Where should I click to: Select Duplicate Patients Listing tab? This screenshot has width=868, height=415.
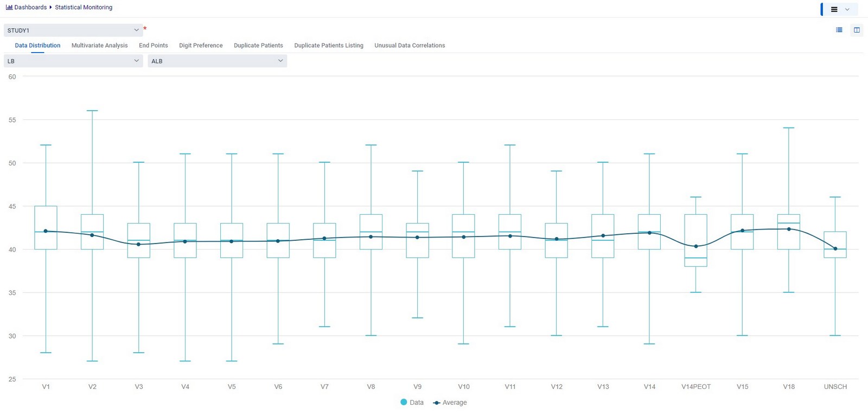click(x=329, y=46)
